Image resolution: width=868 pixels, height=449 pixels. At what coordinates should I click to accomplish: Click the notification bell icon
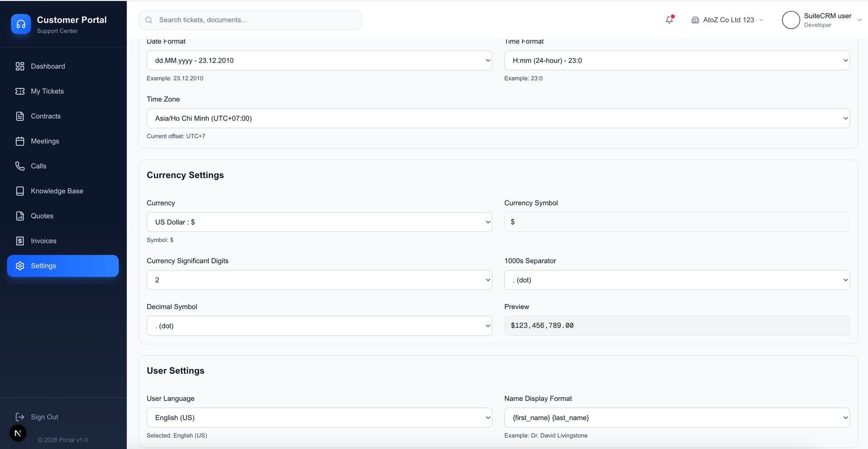[x=669, y=20]
